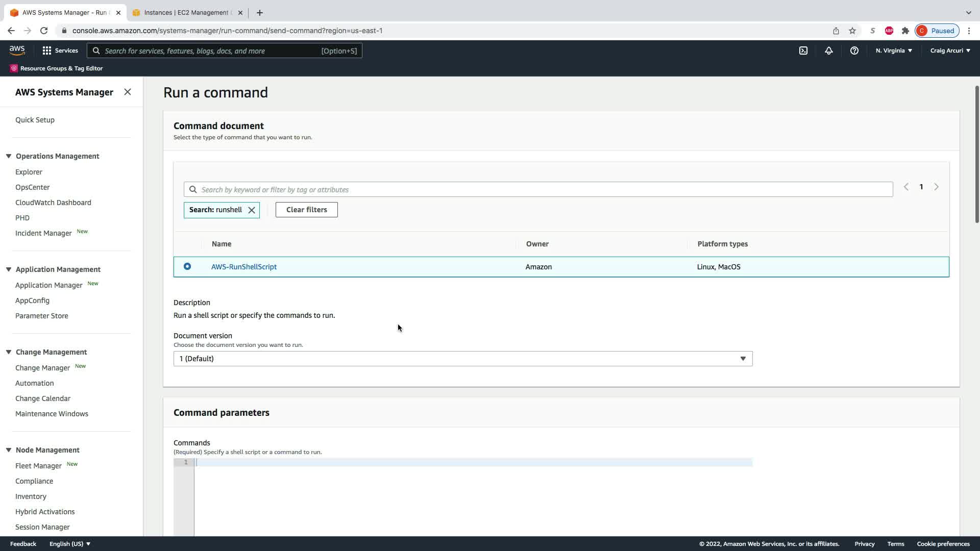980x551 pixels.
Task: Open the AWS-RunShellScript document link
Action: click(243, 267)
